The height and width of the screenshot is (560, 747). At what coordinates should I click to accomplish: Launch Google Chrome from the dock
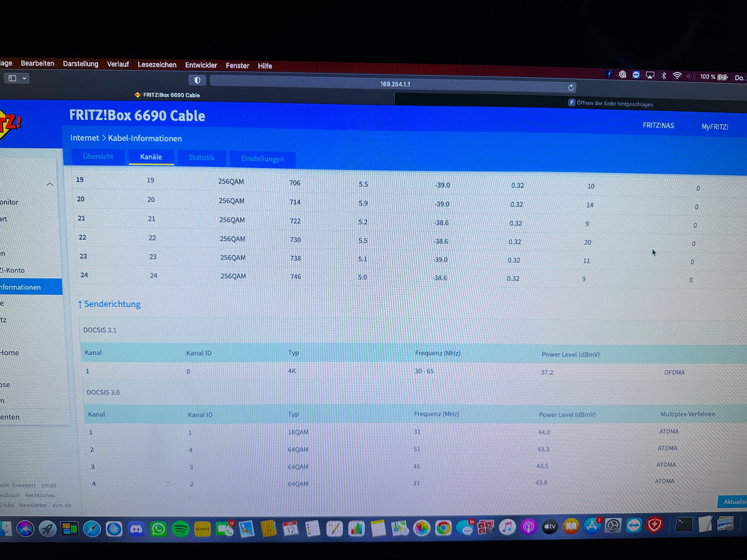[443, 528]
